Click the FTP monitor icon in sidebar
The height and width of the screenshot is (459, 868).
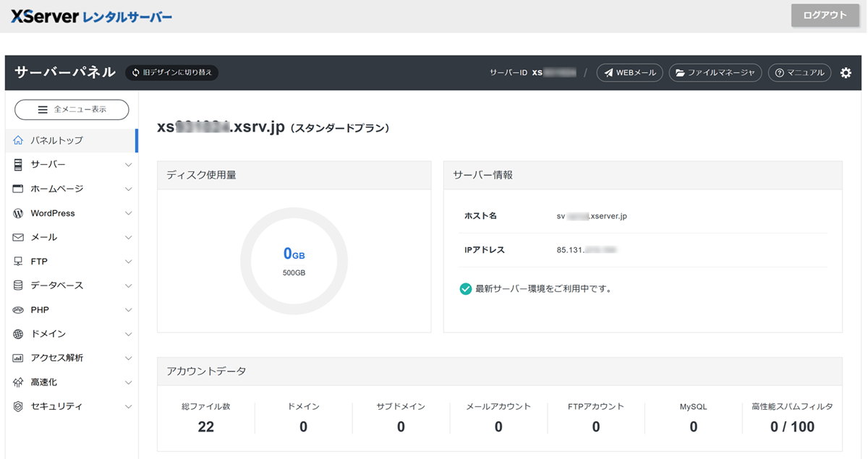[18, 262]
